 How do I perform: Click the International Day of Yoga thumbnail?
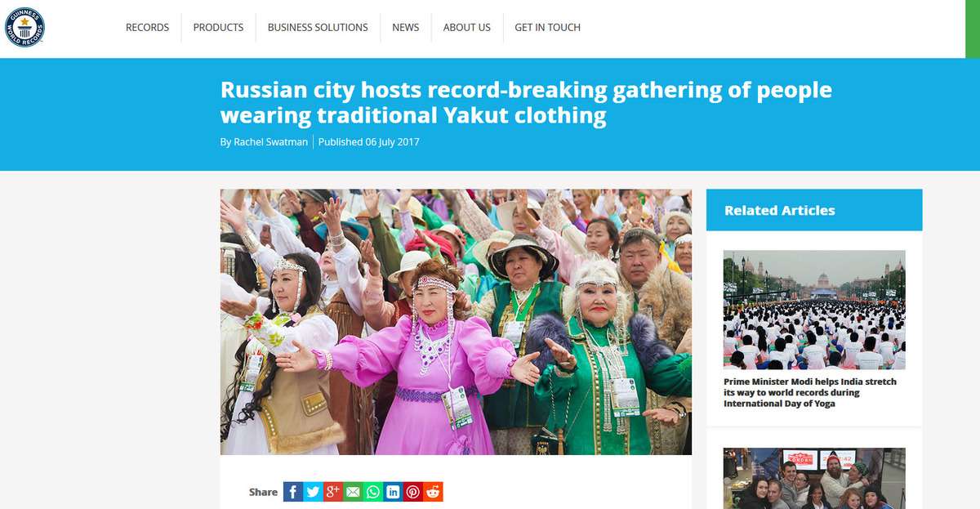(813, 310)
